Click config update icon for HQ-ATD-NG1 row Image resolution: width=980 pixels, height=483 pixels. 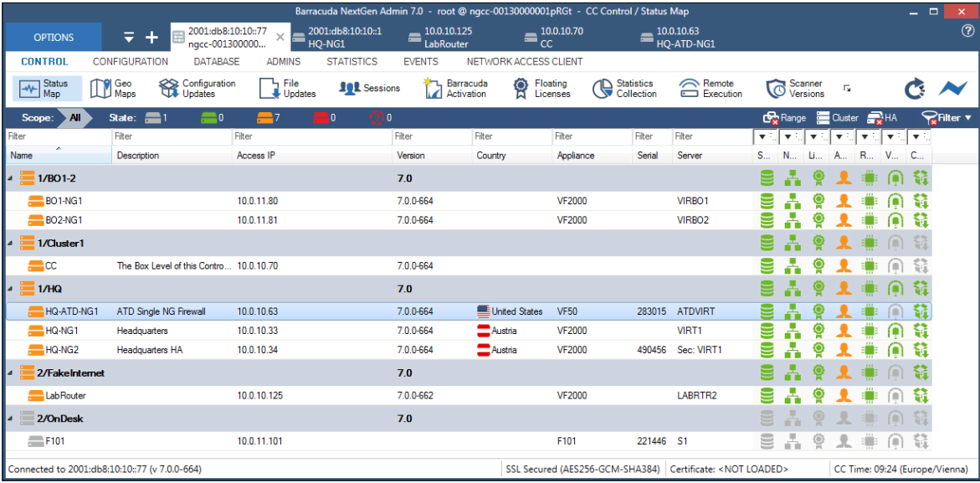tap(920, 311)
